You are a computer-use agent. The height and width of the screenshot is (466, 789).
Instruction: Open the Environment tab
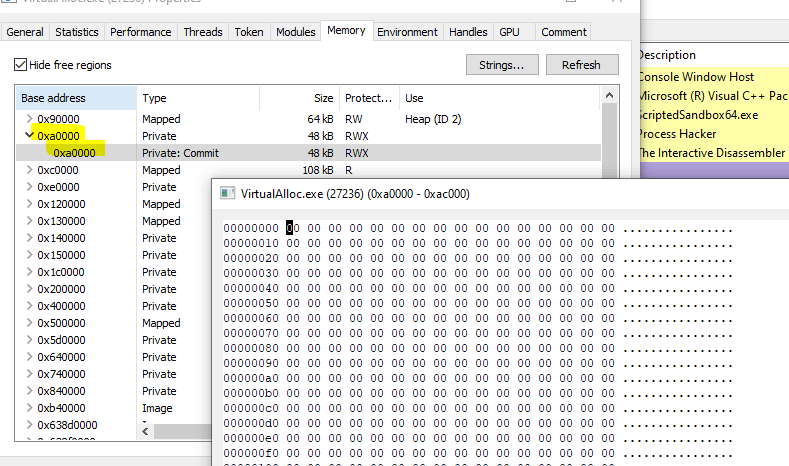[407, 32]
